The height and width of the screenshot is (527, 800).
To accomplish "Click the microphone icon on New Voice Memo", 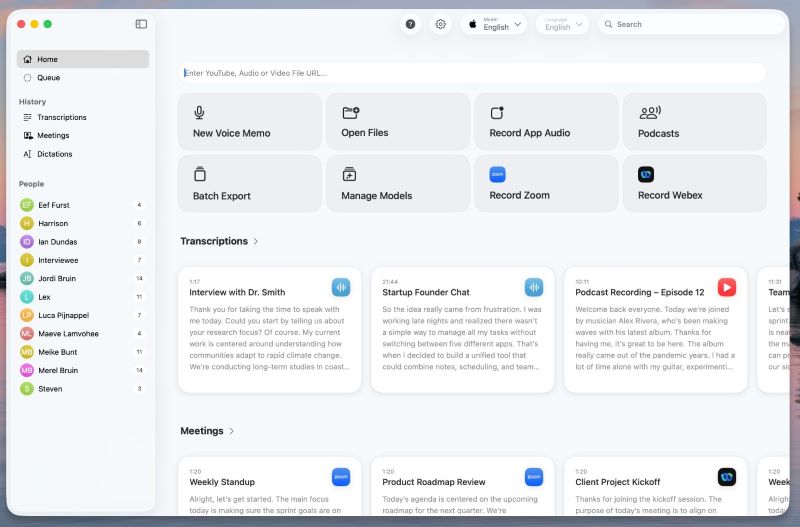I will pos(199,112).
